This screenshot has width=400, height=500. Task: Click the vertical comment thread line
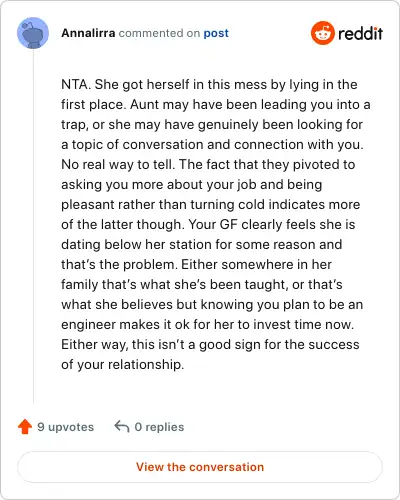click(33, 227)
